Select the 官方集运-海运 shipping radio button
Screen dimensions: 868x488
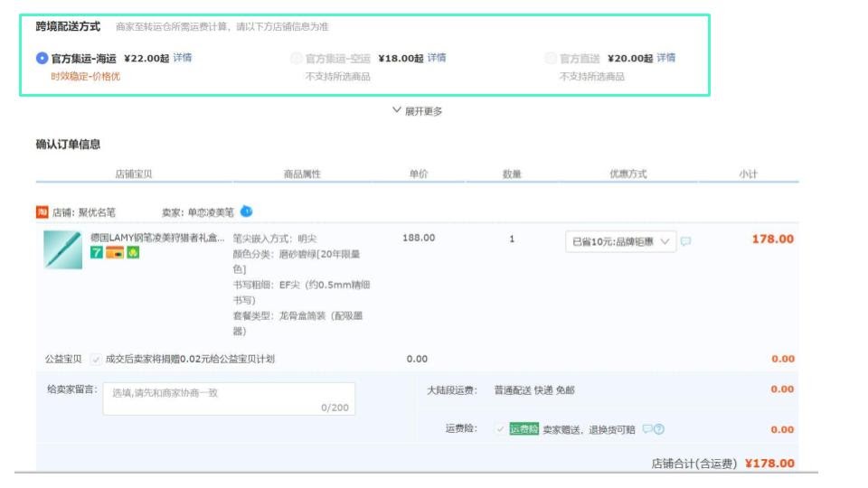coord(42,58)
